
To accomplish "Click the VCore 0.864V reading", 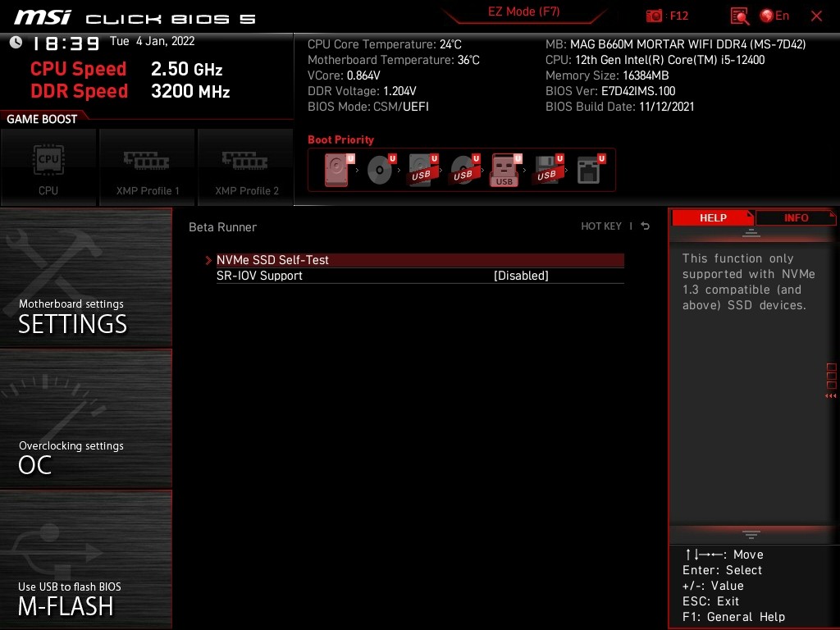I will (344, 75).
